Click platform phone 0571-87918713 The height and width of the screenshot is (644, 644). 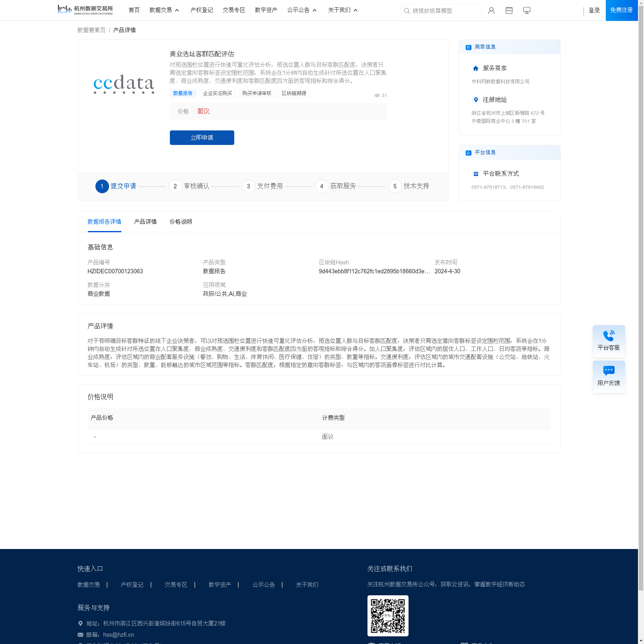pyautogui.click(x=489, y=187)
